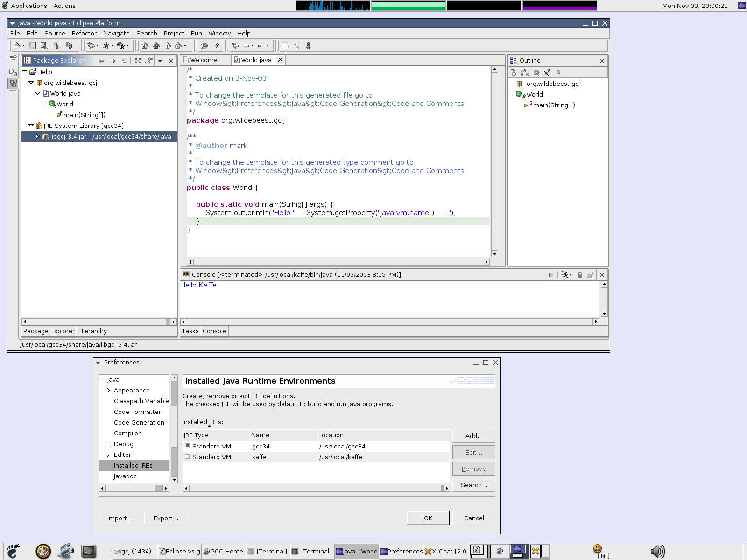Click the JRE table horizontal scrollbar
Image resolution: width=747 pixels, height=560 pixels.
tap(316, 488)
